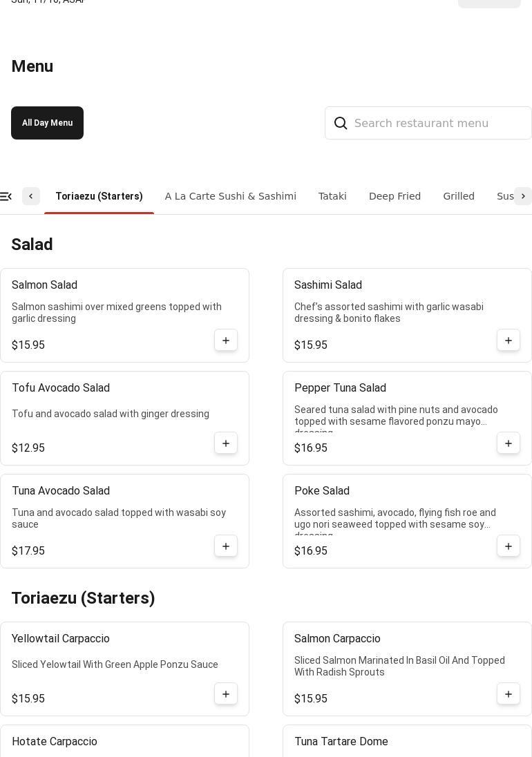Select the Deep Fried tab
Image resolution: width=532 pixels, height=757 pixels.
tap(395, 196)
